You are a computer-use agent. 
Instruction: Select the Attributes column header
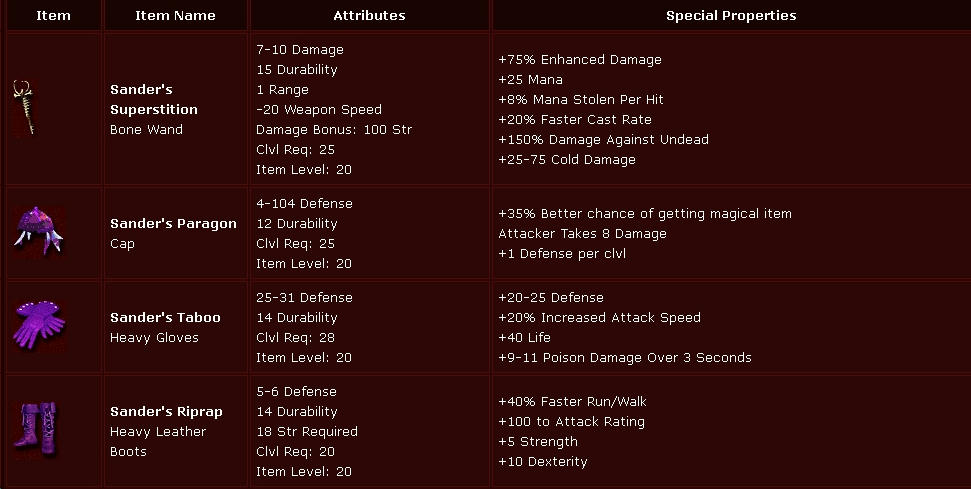point(369,15)
